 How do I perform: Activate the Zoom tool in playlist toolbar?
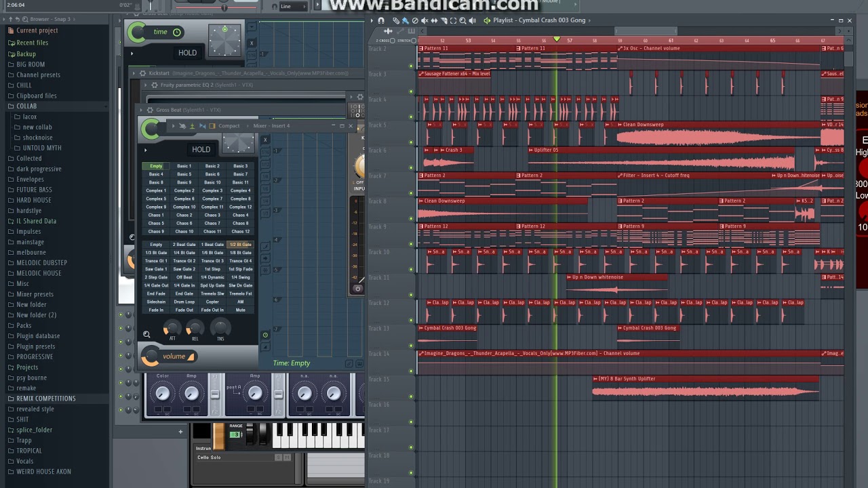462,20
